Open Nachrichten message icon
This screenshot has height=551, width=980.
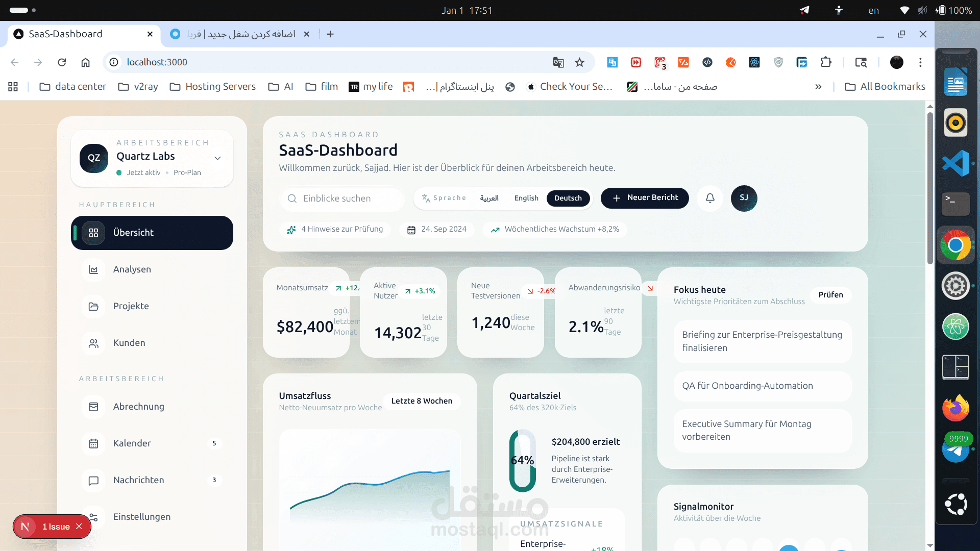[93, 481]
